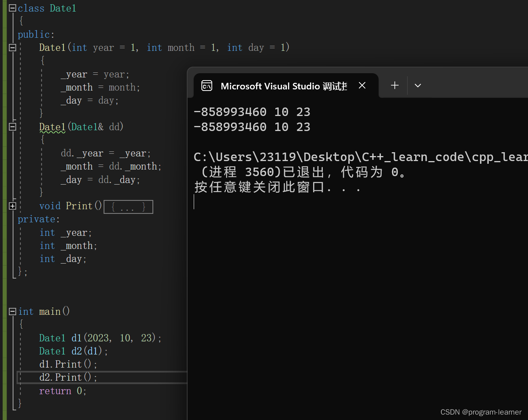Collapse the Date1 default constructor block
Viewport: 528px width, 420px height.
click(x=13, y=48)
